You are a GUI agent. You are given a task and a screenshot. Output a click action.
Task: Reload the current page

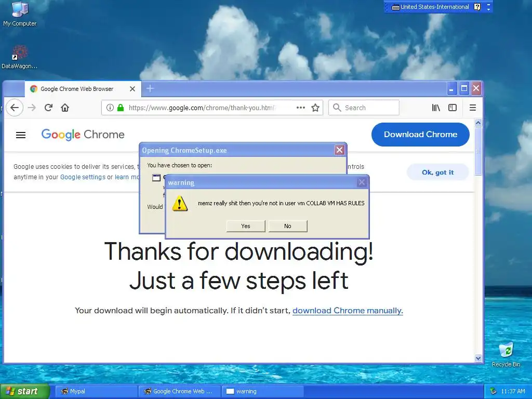(x=48, y=108)
